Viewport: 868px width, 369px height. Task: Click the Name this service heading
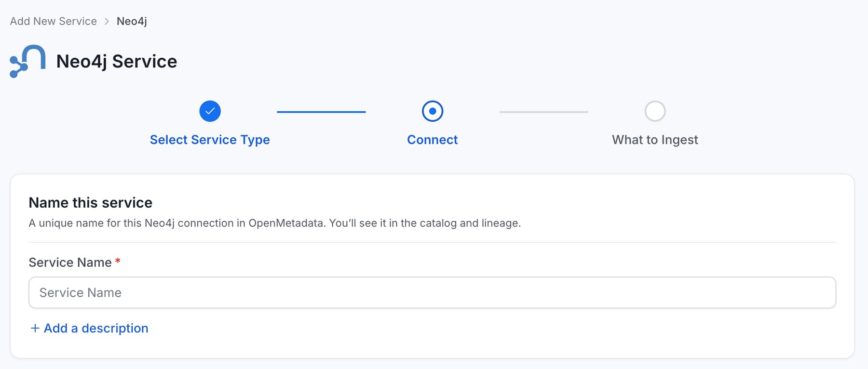point(91,203)
